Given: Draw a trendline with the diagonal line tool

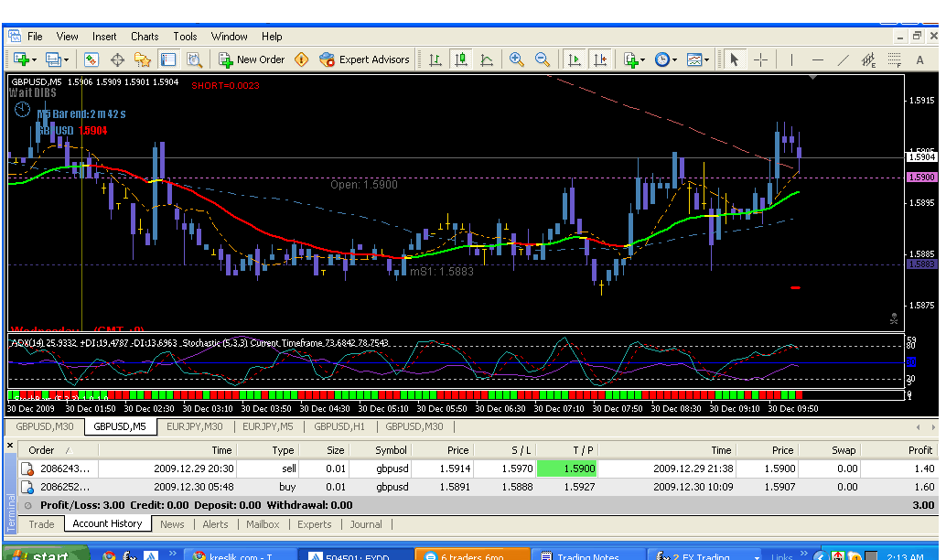Looking at the screenshot, I should point(844,59).
